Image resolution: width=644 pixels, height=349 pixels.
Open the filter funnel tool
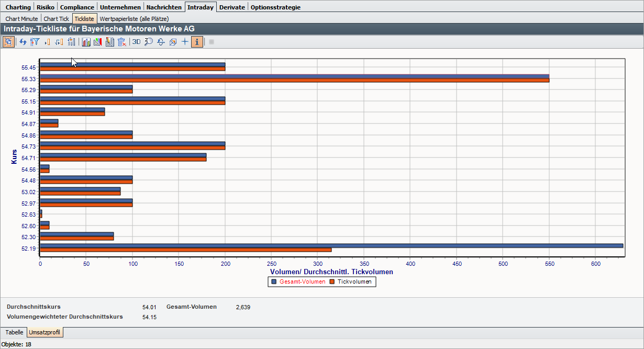[35, 42]
